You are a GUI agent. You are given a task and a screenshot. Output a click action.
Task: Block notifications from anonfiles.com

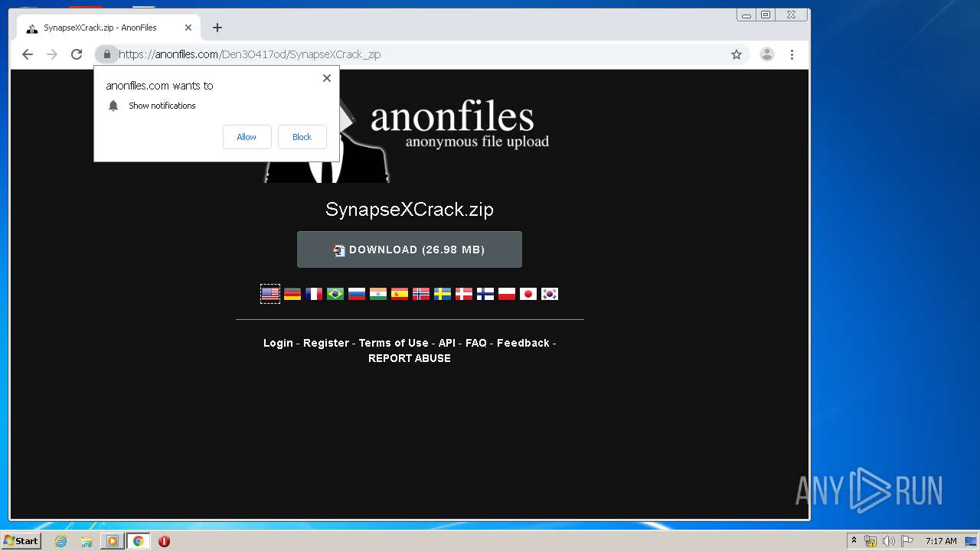point(302,137)
